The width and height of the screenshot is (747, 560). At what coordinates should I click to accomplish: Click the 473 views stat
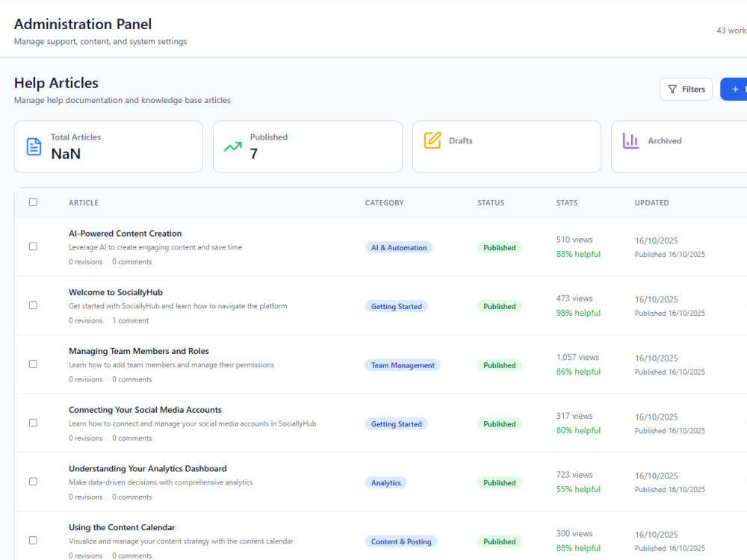pos(574,298)
